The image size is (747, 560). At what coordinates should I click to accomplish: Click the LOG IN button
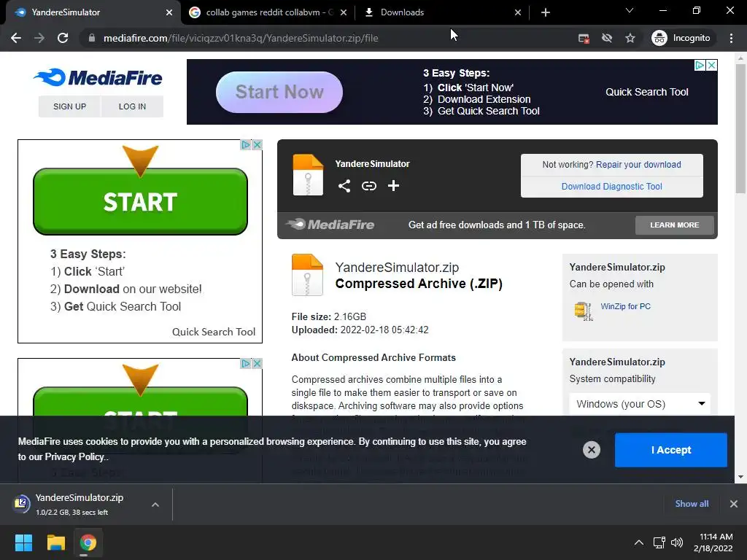133,106
